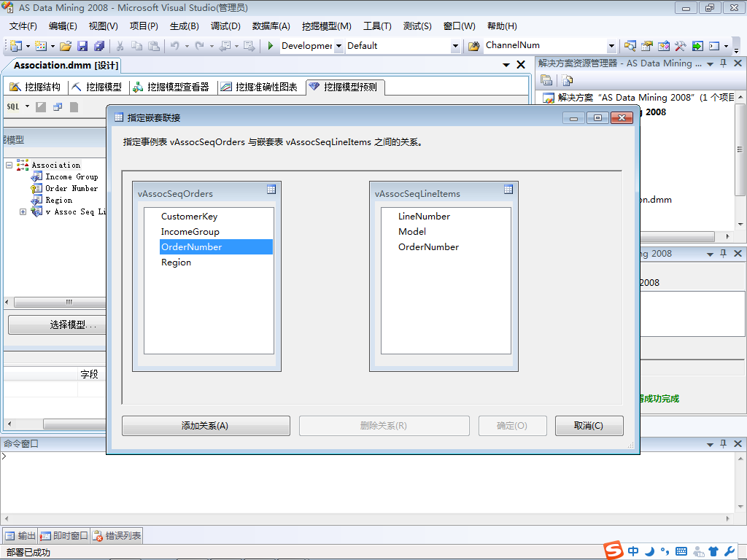Open the 文件(F) menu
This screenshot has width=747, height=560.
click(23, 26)
